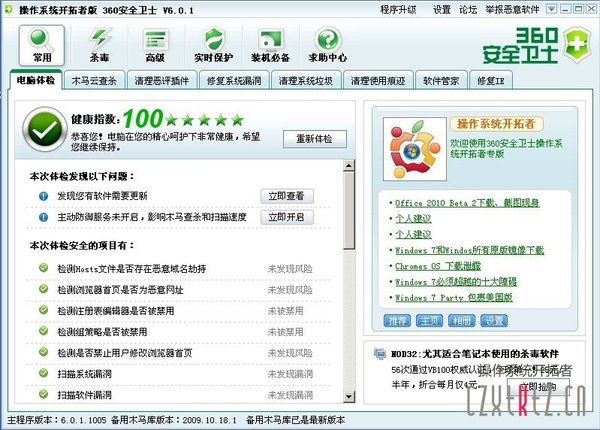This screenshot has height=430, width=600.
Task: Open the second 个人建议 link
Action: [x=413, y=234]
